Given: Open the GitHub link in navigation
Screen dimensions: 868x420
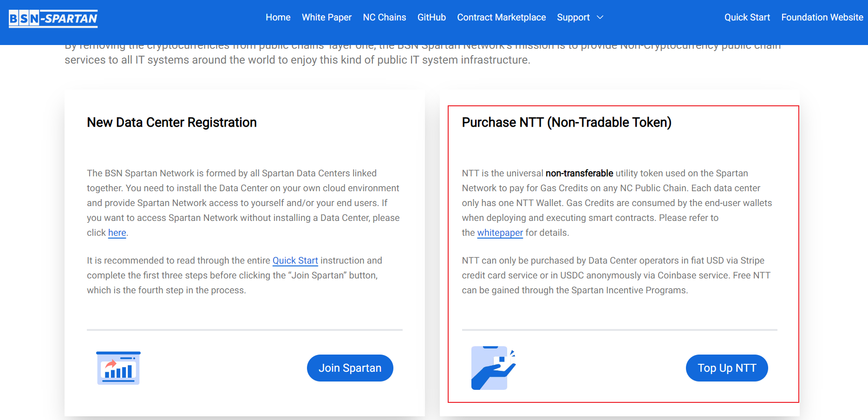Looking at the screenshot, I should (431, 18).
